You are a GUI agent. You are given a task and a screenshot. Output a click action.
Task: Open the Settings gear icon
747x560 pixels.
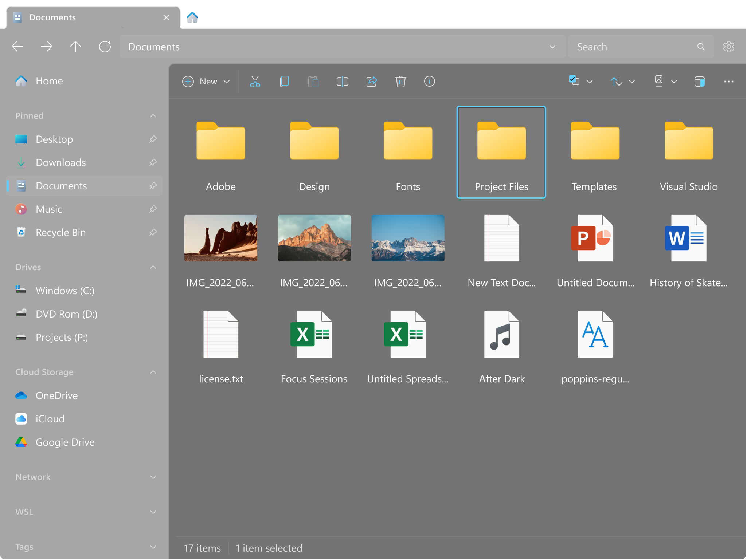(x=728, y=47)
